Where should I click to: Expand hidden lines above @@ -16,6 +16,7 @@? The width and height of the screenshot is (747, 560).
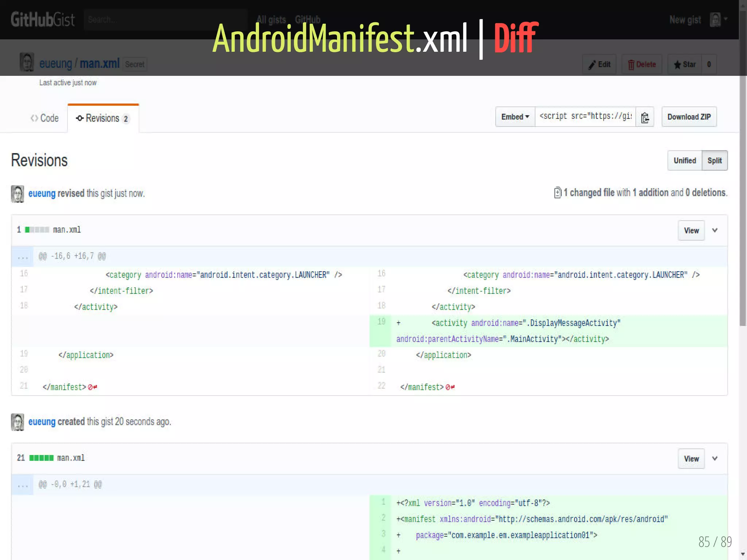tap(23, 256)
